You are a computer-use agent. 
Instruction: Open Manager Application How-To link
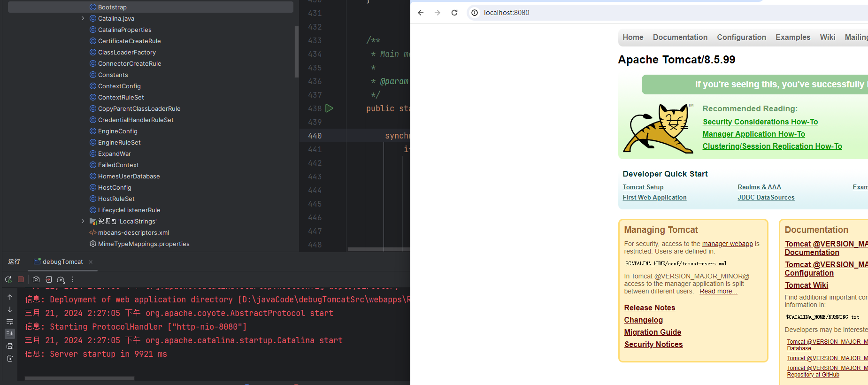pos(753,134)
